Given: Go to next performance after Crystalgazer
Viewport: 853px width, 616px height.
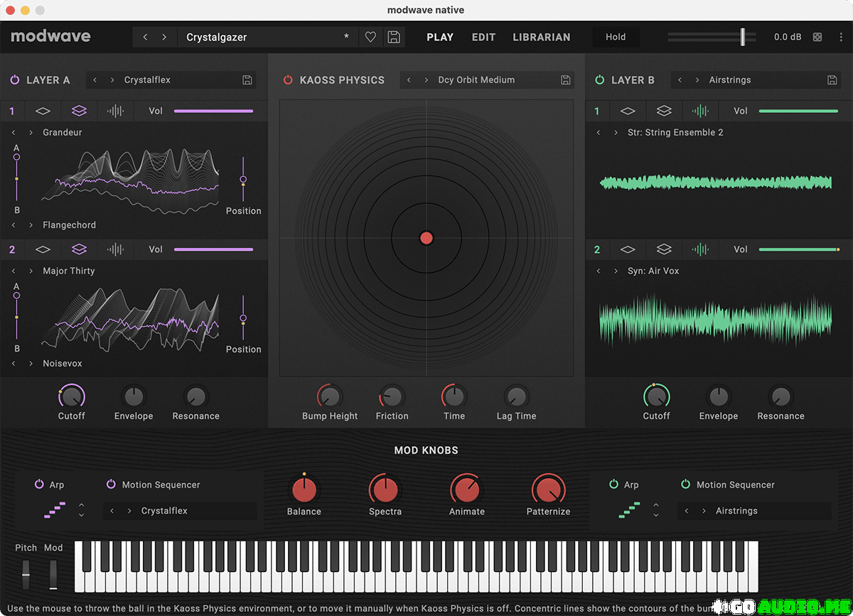Looking at the screenshot, I should [x=164, y=37].
